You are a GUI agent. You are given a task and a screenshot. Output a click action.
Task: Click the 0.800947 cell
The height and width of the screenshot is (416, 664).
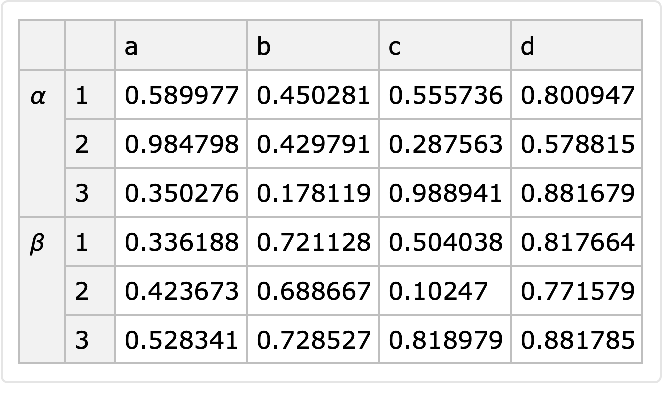577,96
